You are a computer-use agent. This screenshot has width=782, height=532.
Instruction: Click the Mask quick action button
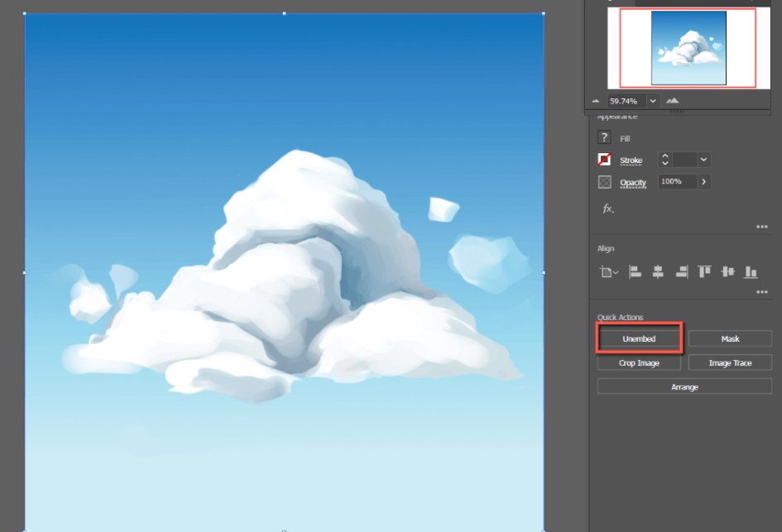730,338
